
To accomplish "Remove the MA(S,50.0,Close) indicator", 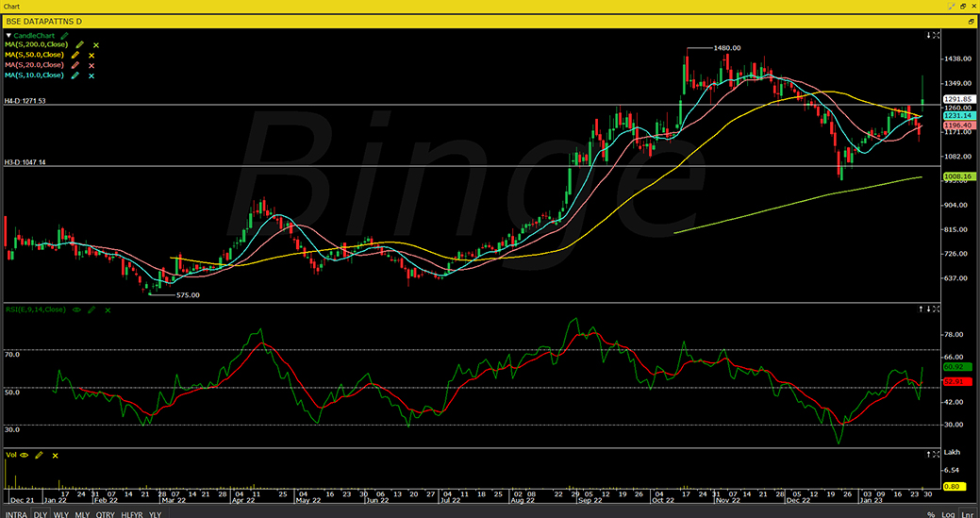I will coord(91,55).
